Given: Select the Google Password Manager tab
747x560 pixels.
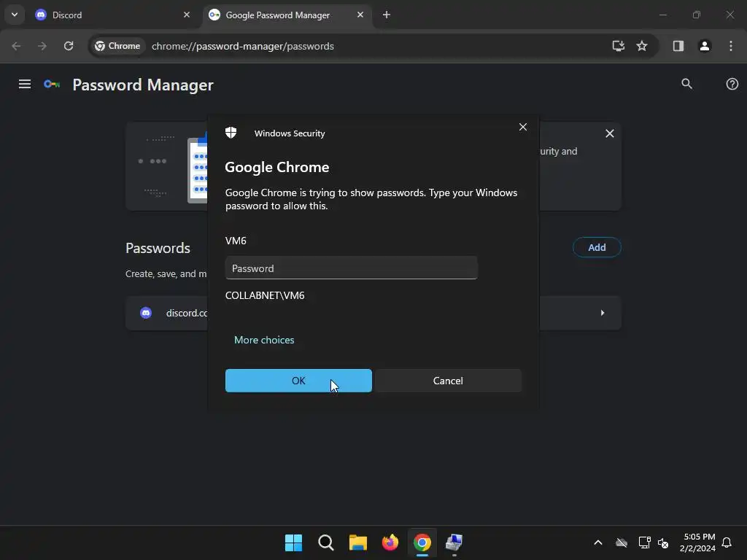Looking at the screenshot, I should pyautogui.click(x=287, y=15).
